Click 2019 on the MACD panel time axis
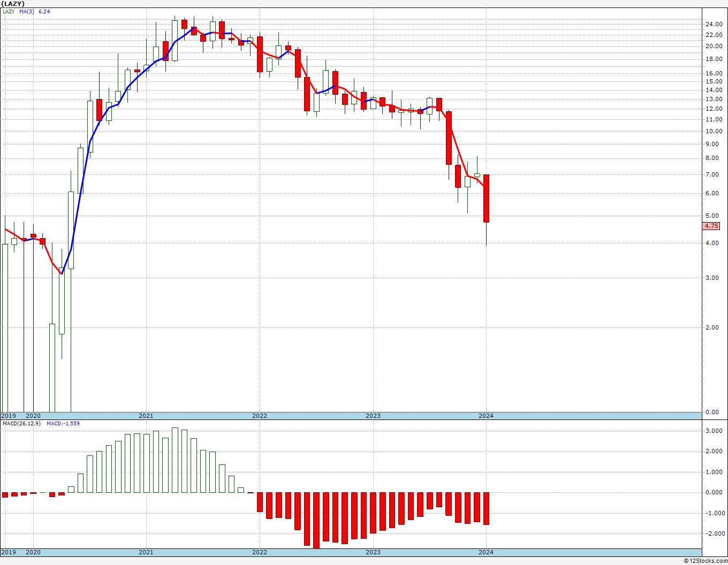The image size is (728, 565). pyautogui.click(x=8, y=552)
